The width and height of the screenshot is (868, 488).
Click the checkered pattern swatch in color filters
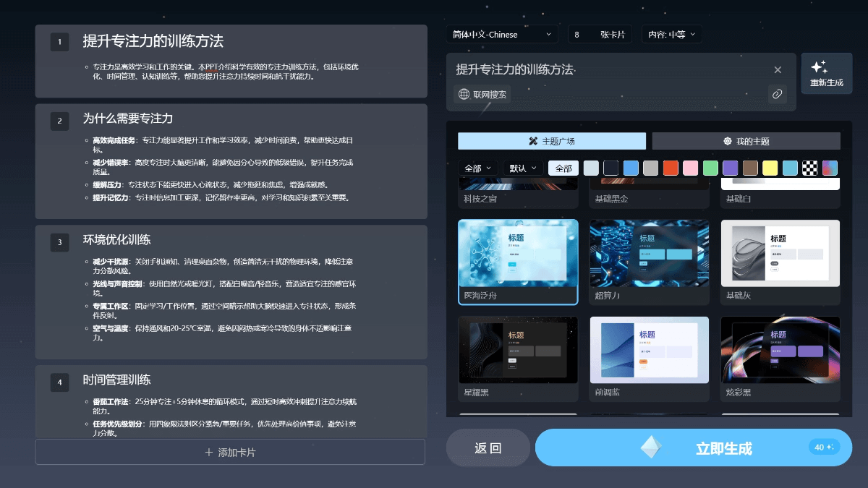click(809, 167)
